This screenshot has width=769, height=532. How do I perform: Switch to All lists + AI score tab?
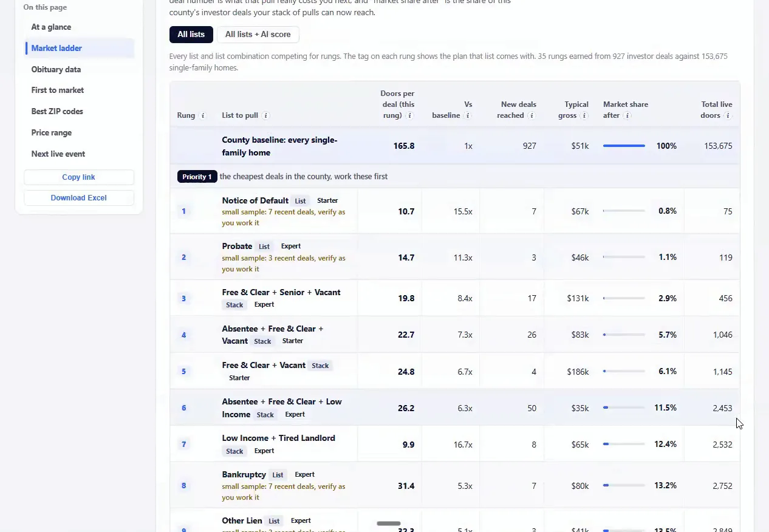(258, 35)
